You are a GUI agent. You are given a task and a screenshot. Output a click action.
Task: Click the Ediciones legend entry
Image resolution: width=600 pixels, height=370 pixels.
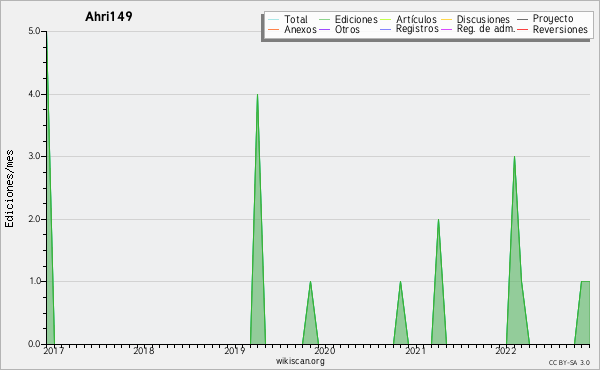[x=348, y=19]
